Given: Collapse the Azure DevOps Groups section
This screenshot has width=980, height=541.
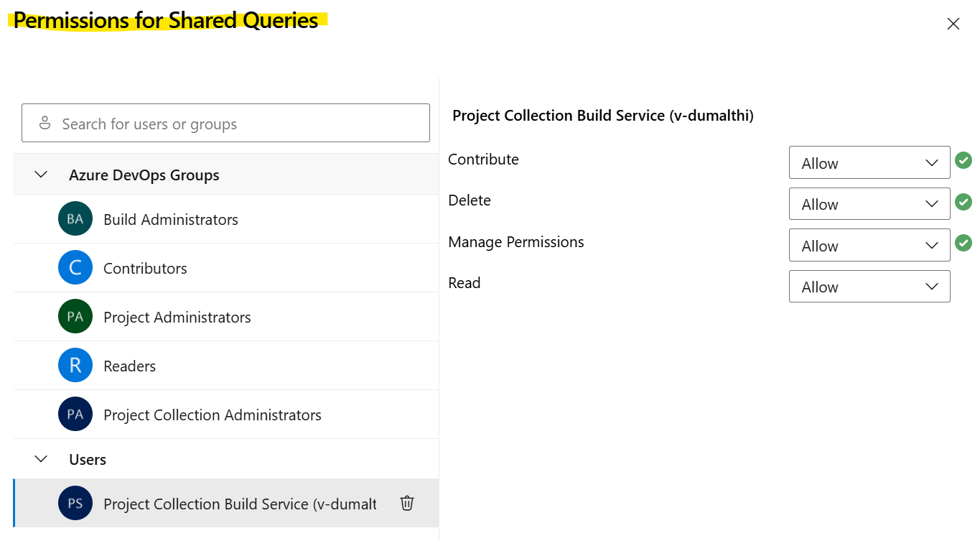Looking at the screenshot, I should click(41, 175).
